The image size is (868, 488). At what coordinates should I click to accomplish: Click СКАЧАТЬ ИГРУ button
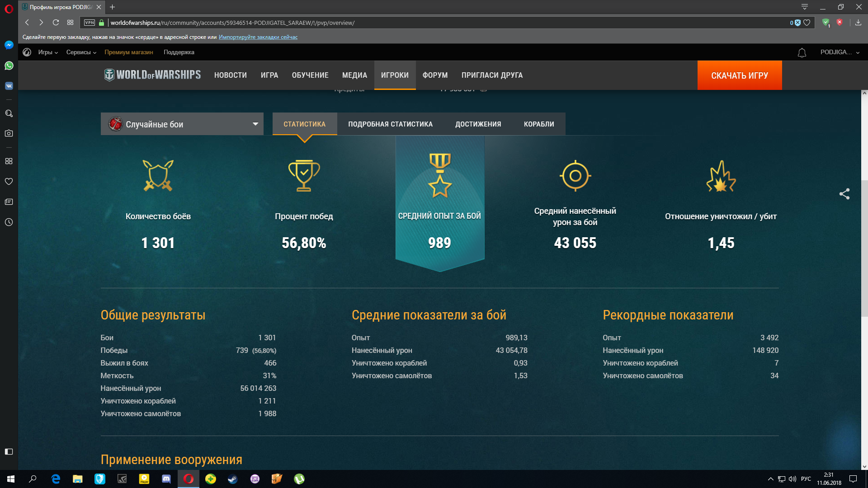pos(740,75)
